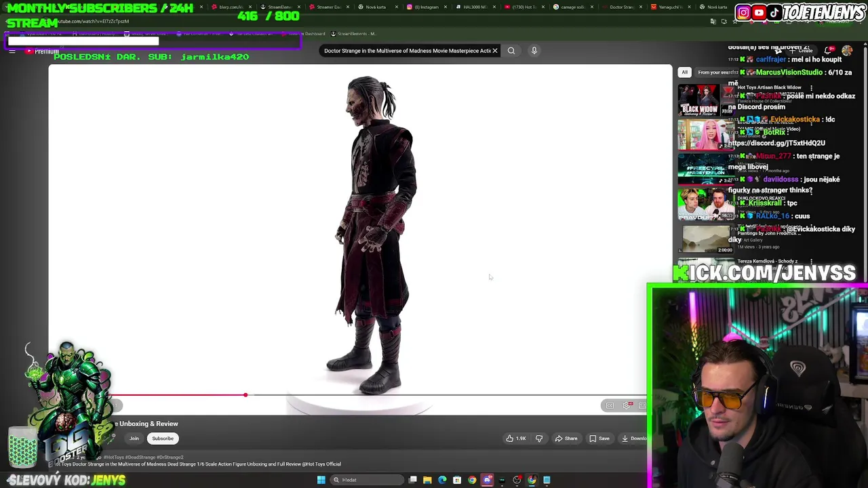
Task: Open the Notepad icon on taskbar
Action: [x=547, y=480]
